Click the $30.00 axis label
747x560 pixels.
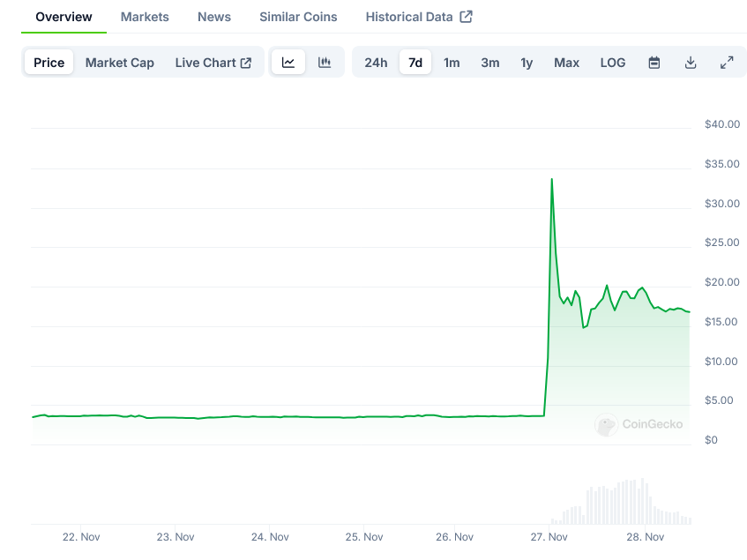click(x=722, y=204)
